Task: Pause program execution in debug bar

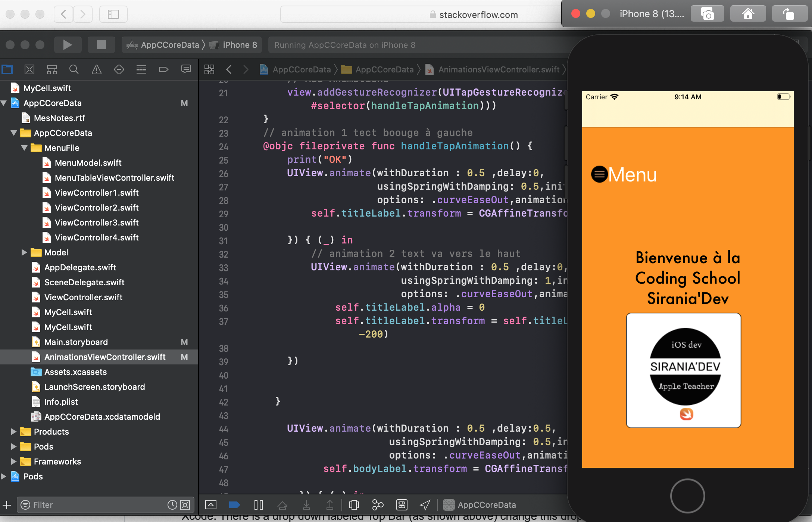Action: pyautogui.click(x=258, y=505)
